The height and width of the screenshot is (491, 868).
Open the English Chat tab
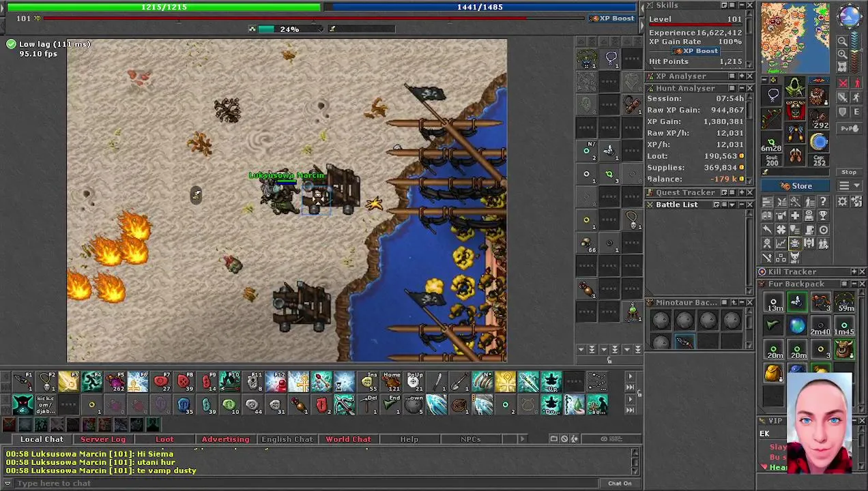tap(287, 440)
